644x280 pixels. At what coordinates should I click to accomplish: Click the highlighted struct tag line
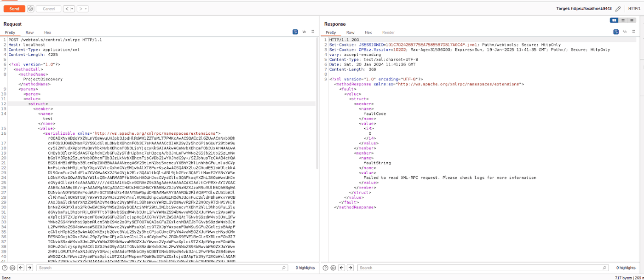click(38, 104)
